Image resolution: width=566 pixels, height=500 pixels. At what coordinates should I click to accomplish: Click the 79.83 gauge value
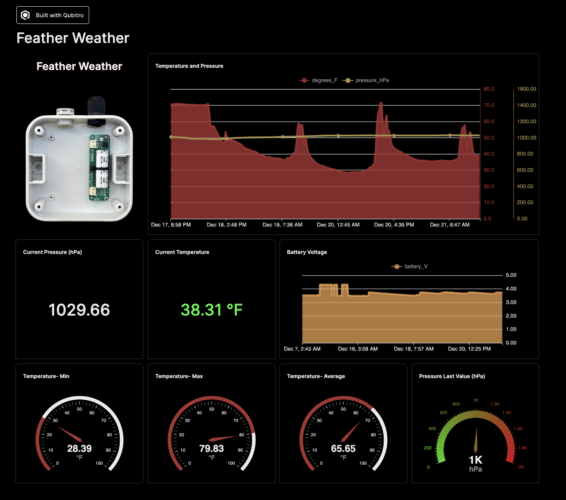212,448
